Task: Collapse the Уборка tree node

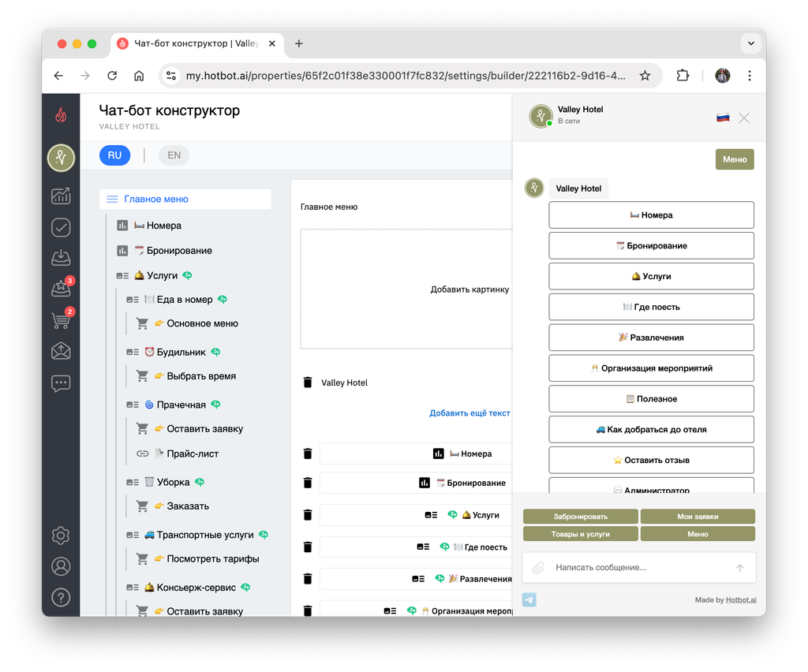Action: point(133,482)
